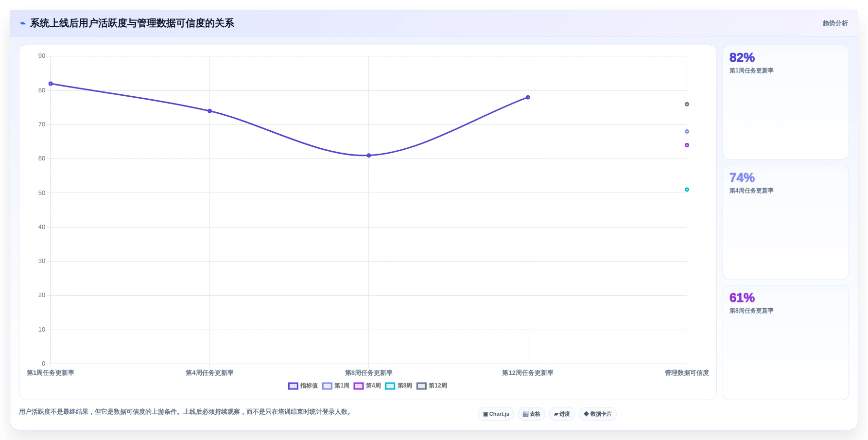This screenshot has width=868, height=440.
Task: Toggle the 指标值 legend item
Action: 303,386
